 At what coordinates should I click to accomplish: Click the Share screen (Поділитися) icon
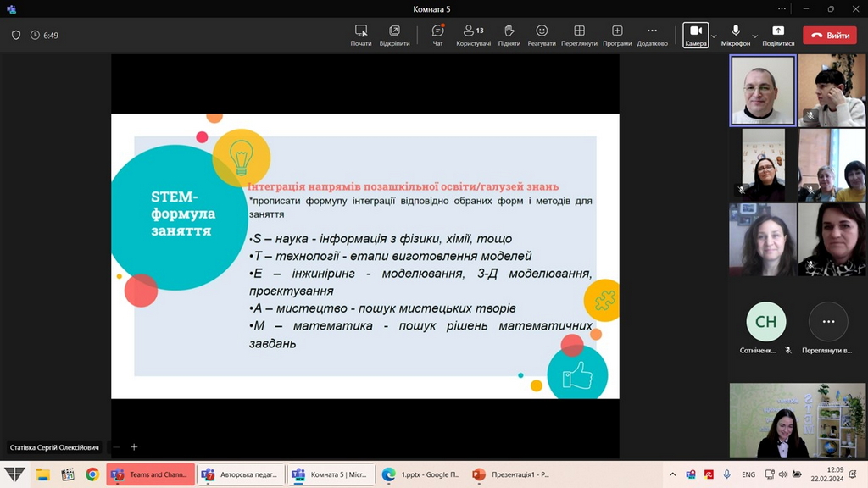(778, 35)
